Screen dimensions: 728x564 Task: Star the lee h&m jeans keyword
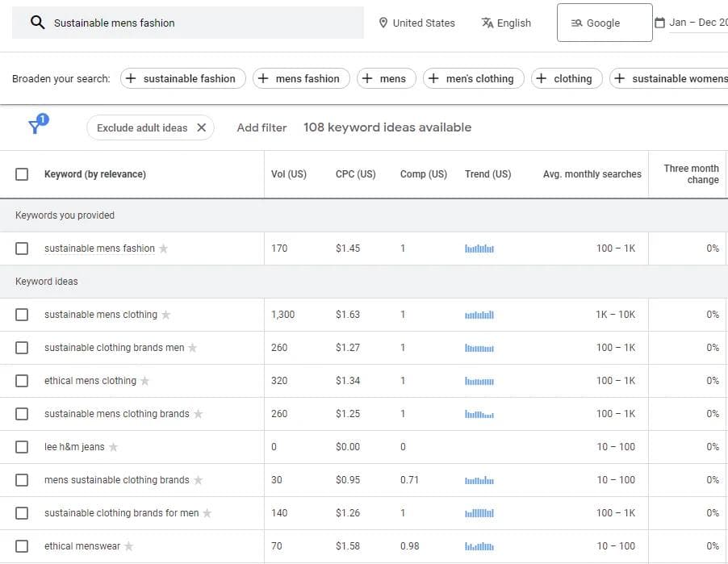click(x=114, y=447)
